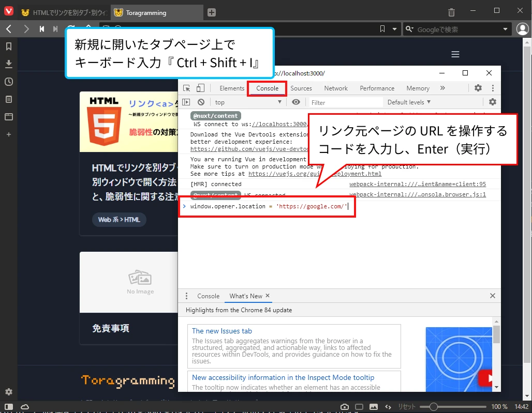Open the Notes side panel
Screen dimensions: 532x413
[x=9, y=99]
